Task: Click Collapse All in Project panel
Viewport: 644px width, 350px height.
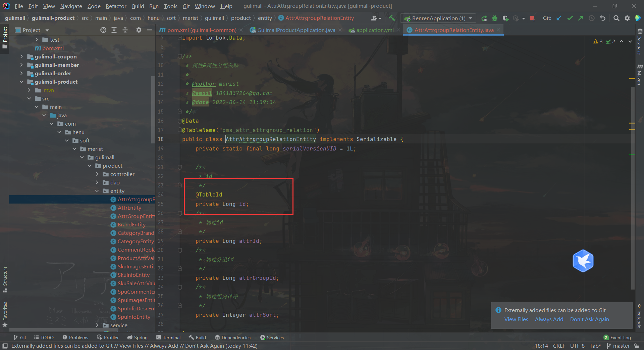Action: [x=125, y=30]
